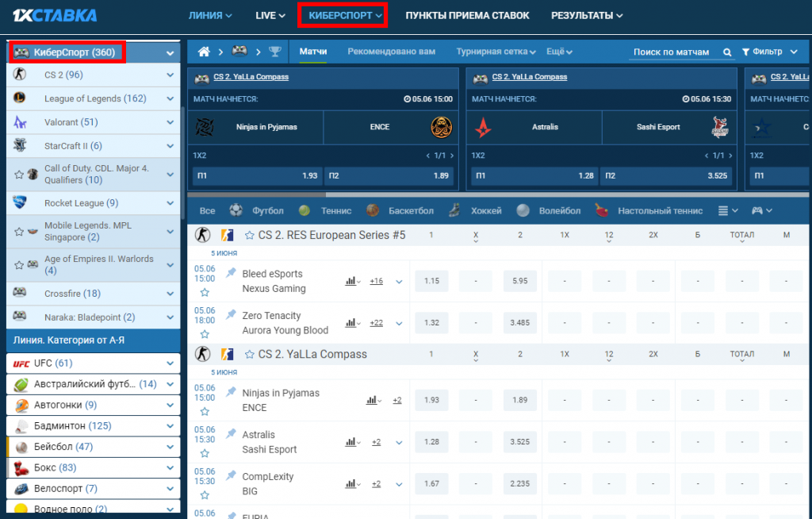Image resolution: width=812 pixels, height=519 pixels.
Task: Select the Хоккей sport filter
Action: pos(486,211)
